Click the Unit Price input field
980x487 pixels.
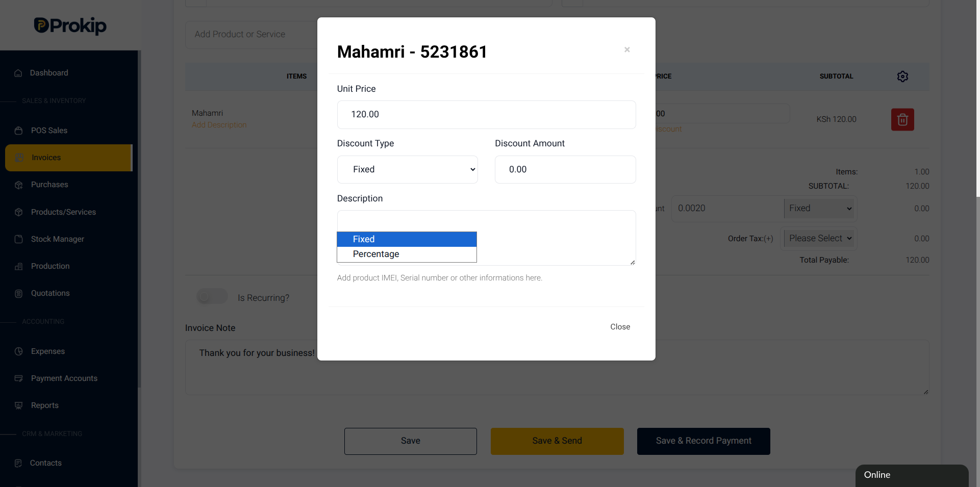[486, 115]
